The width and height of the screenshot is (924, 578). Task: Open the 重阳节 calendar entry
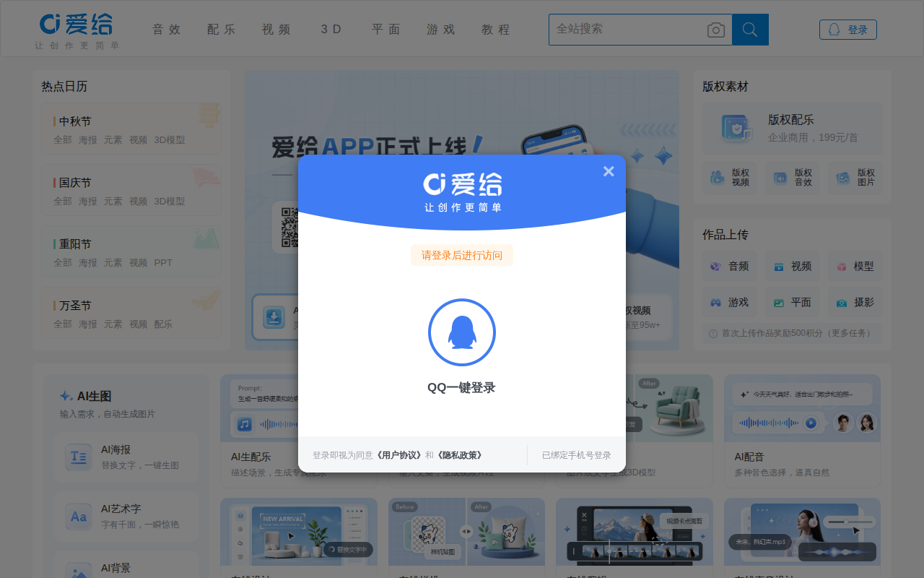click(75, 244)
